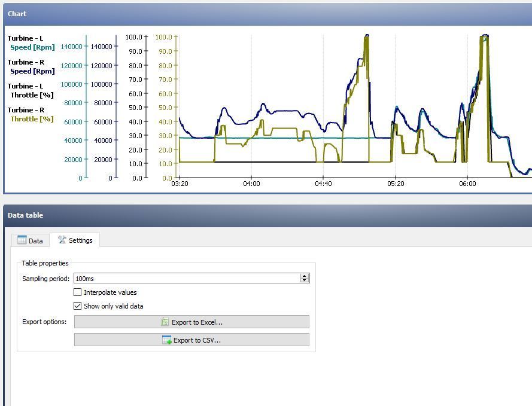Uncheck Show only valid data
The width and height of the screenshot is (532, 406).
pos(78,306)
